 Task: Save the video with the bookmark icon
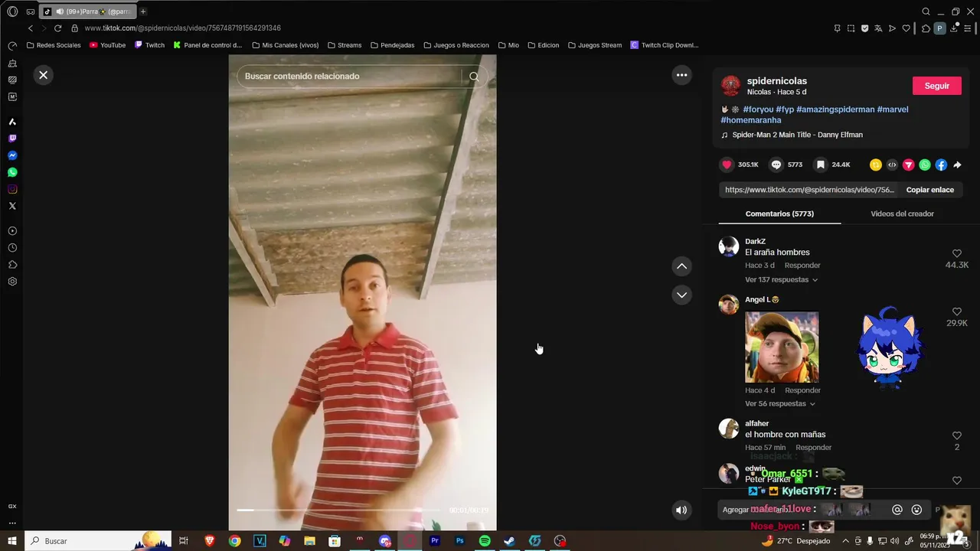(x=820, y=165)
